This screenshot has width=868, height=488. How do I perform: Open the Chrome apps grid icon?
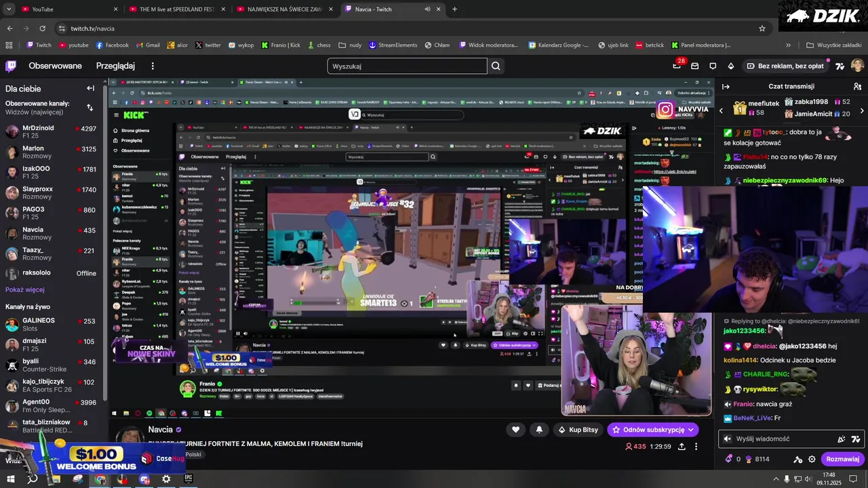point(9,45)
